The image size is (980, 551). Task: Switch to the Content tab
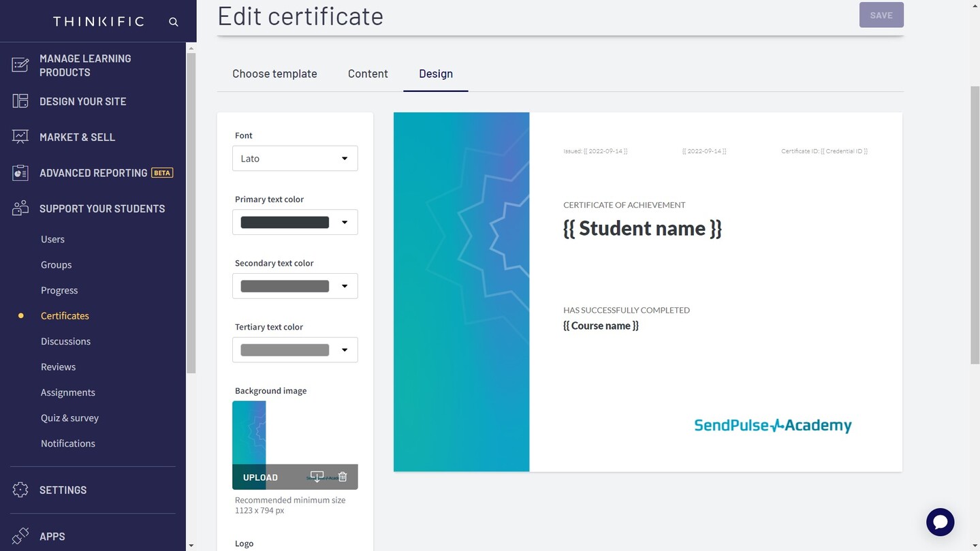(368, 74)
